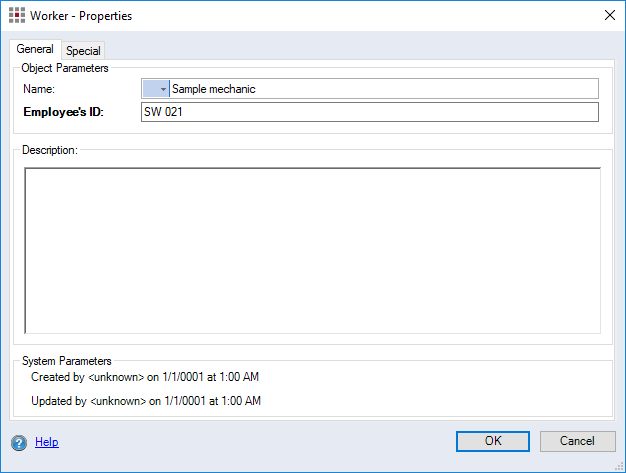This screenshot has width=626, height=473.
Task: Click the 'Updated by <unknown>' line
Action: click(x=146, y=401)
